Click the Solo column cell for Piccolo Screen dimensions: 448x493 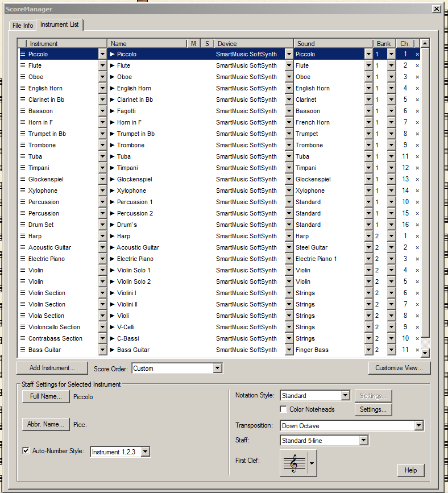(206, 54)
